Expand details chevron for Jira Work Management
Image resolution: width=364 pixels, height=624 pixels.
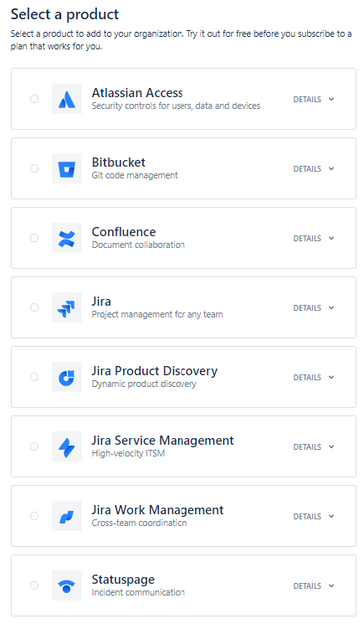331,517
